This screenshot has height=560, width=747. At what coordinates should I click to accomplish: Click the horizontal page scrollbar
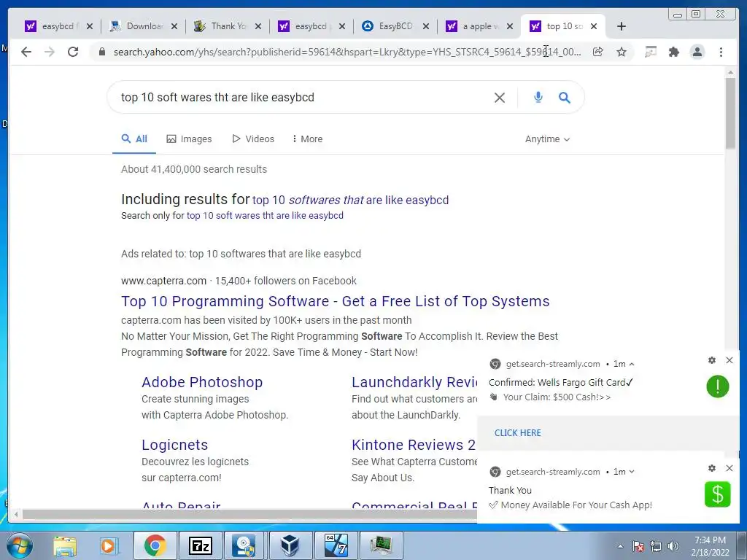[x=249, y=514]
